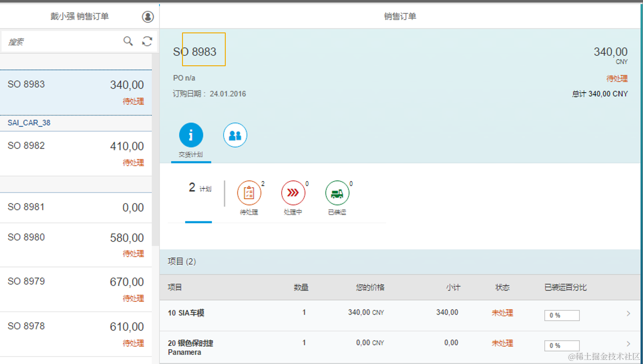Filter schedules by open clipboard icon
The width and height of the screenshot is (643, 364).
pos(249,193)
